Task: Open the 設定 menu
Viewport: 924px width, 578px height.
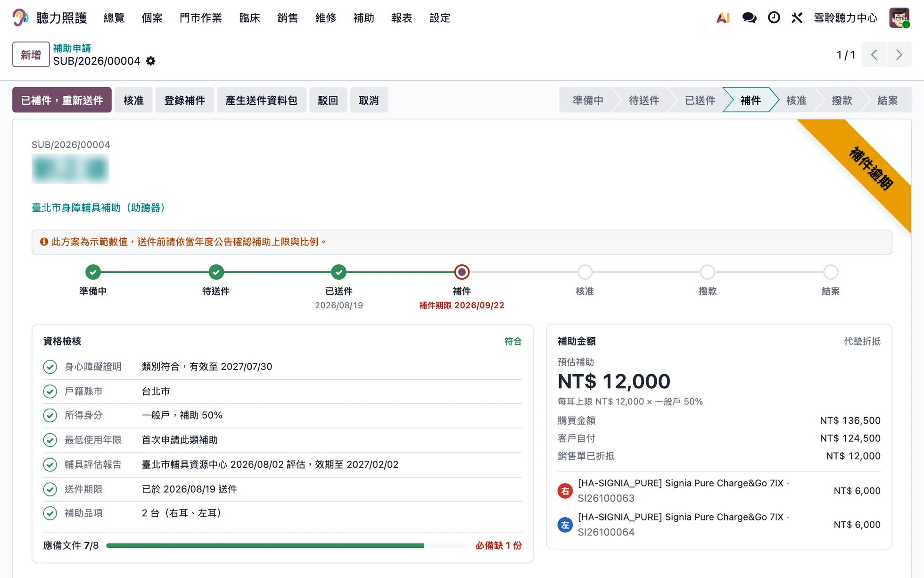Action: tap(440, 18)
